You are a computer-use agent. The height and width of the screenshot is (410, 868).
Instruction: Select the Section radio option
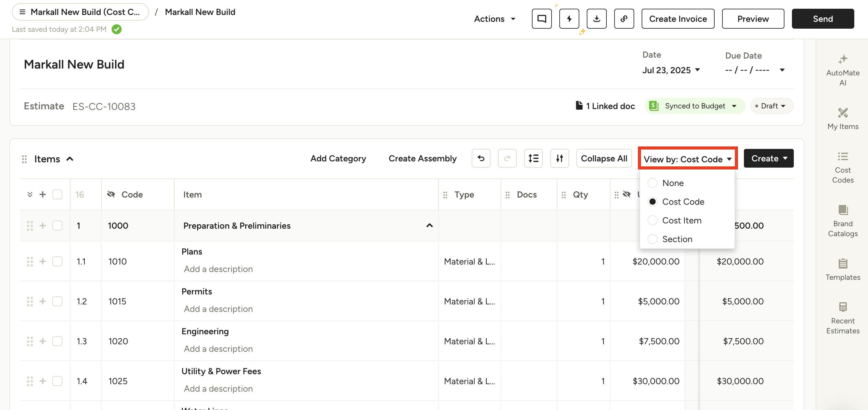pyautogui.click(x=652, y=239)
